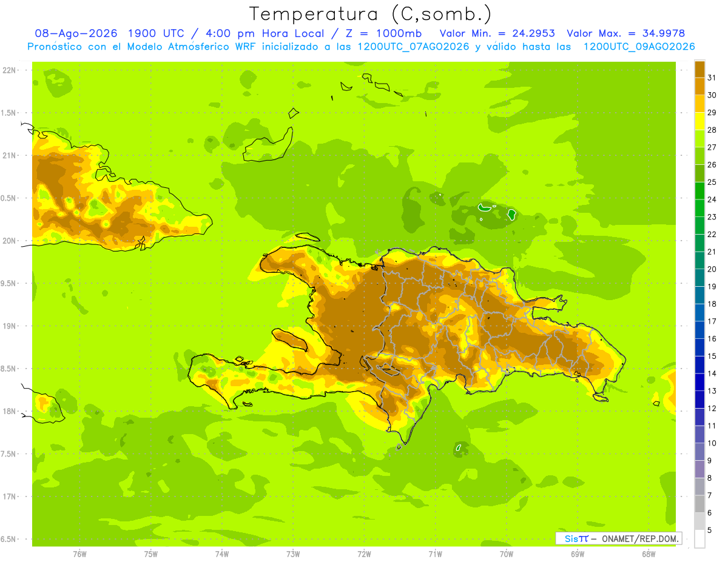The width and height of the screenshot is (728, 562).
Task: Click the '22N' latitude tick label
Action: (x=9, y=70)
